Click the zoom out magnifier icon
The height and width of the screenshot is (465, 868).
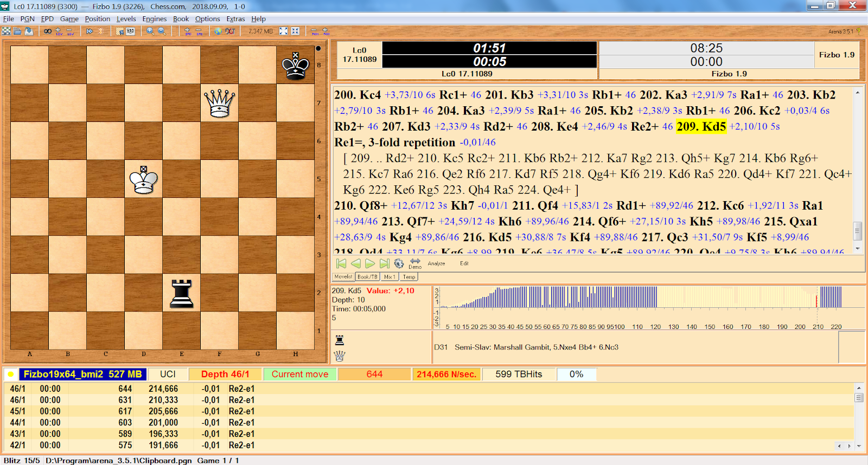tap(162, 31)
